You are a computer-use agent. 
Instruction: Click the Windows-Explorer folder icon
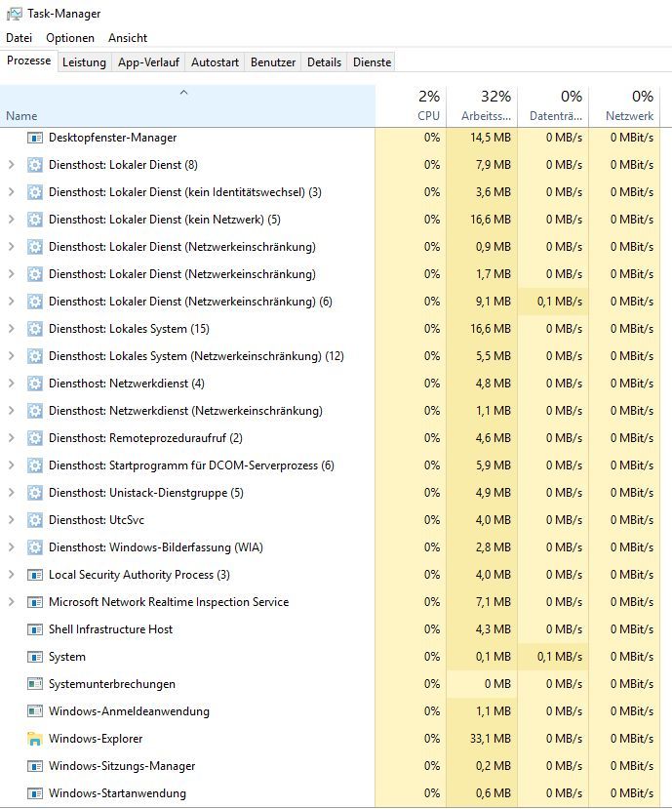34,740
